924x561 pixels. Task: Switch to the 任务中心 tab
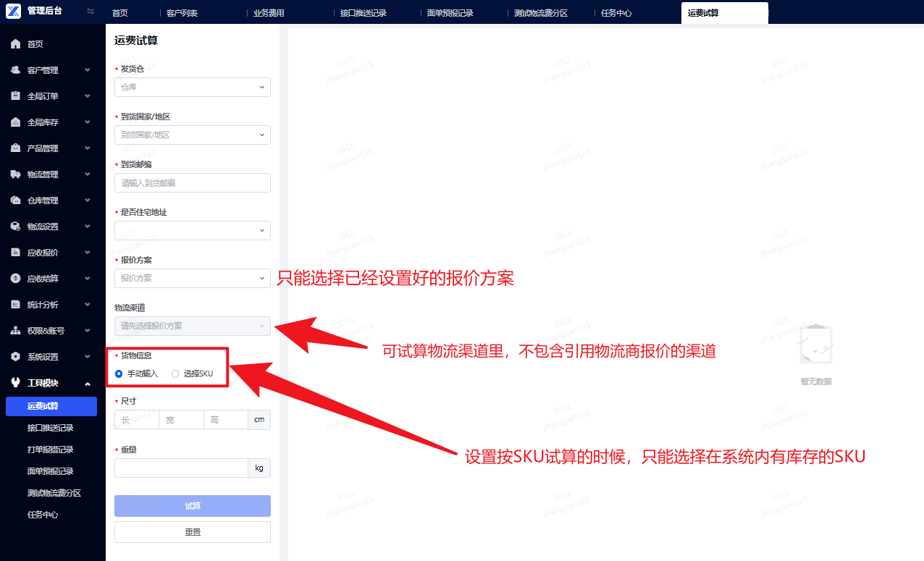(x=617, y=13)
